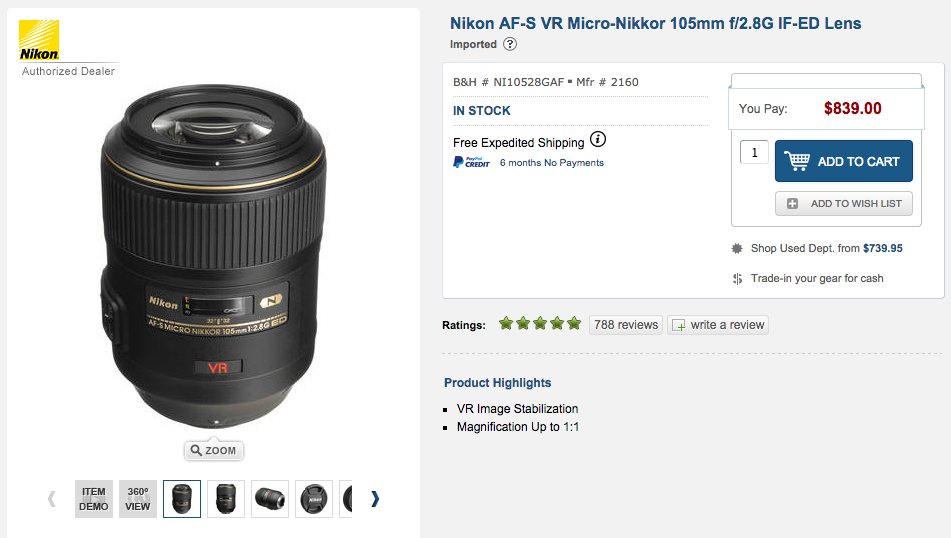This screenshot has height=538, width=951.
Task: Open the Item Demo view
Action: 94,499
